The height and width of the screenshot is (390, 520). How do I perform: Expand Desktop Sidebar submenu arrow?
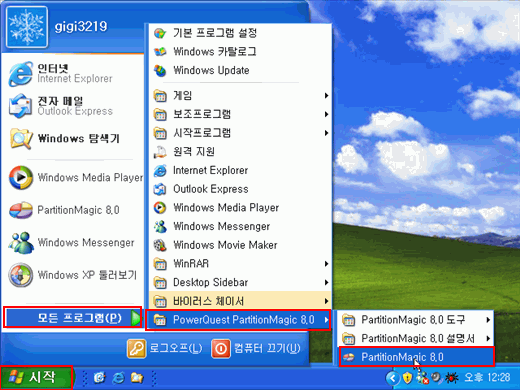click(327, 282)
